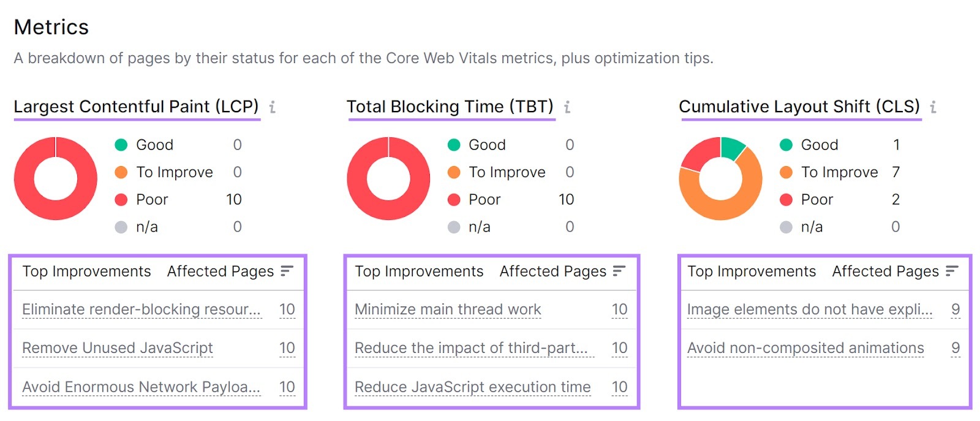The height and width of the screenshot is (421, 980).
Task: Click info icon next to Cumulative Layout Shift
Action: (x=933, y=107)
